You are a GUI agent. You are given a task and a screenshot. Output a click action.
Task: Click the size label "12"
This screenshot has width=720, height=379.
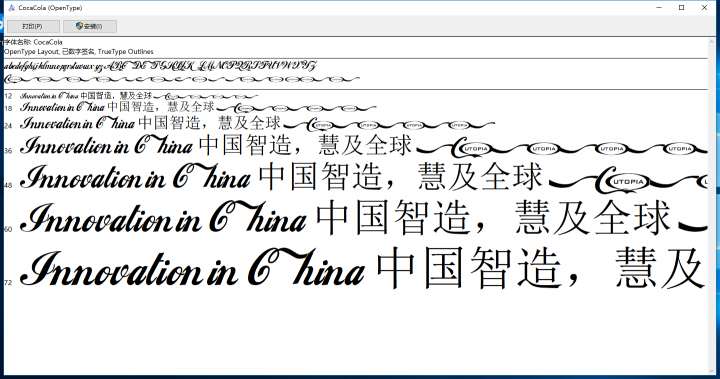(8, 96)
